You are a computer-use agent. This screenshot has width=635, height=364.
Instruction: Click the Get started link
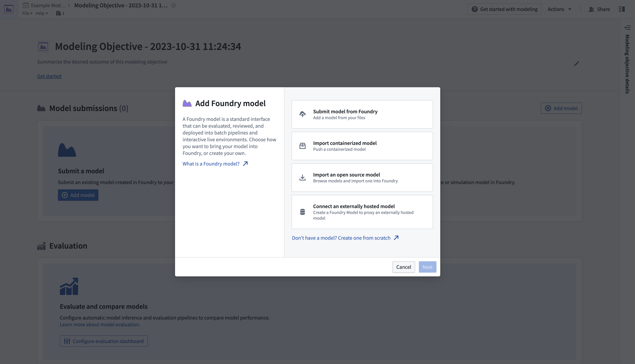click(x=49, y=76)
